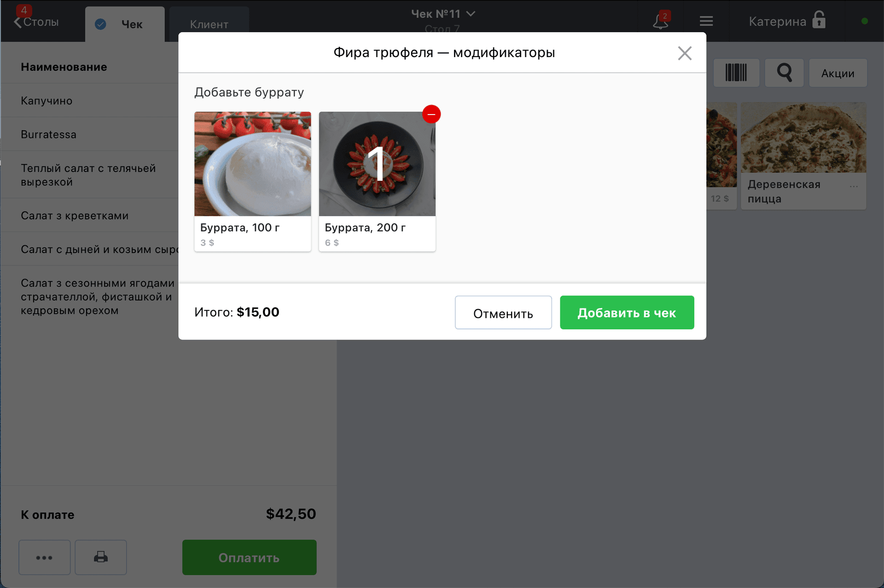Click the Отменить button

coord(503,312)
